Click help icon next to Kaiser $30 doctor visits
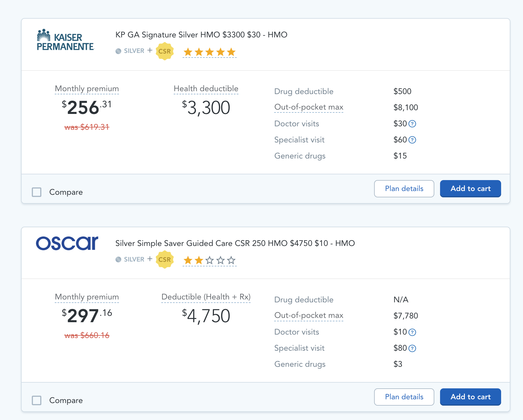523x420 pixels. point(412,124)
